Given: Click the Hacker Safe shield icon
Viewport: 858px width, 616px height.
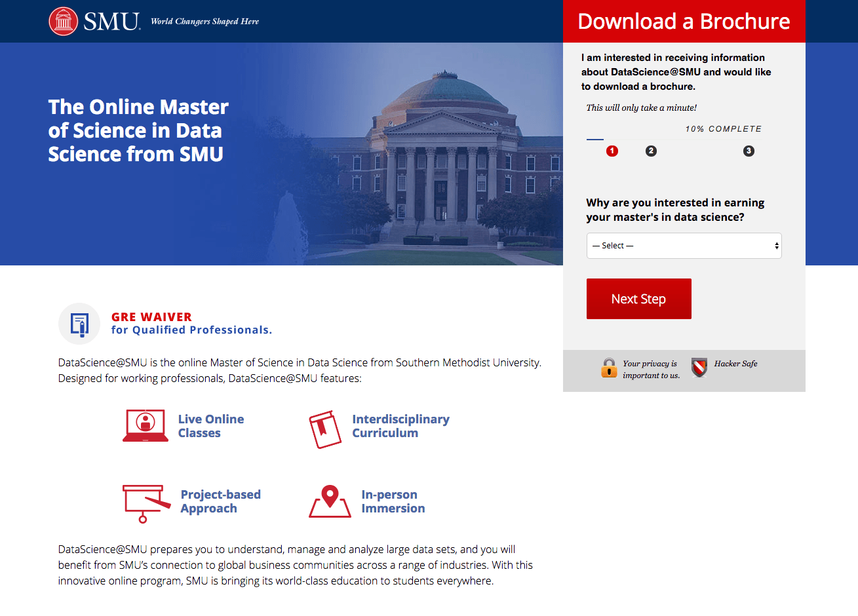Looking at the screenshot, I should point(699,367).
